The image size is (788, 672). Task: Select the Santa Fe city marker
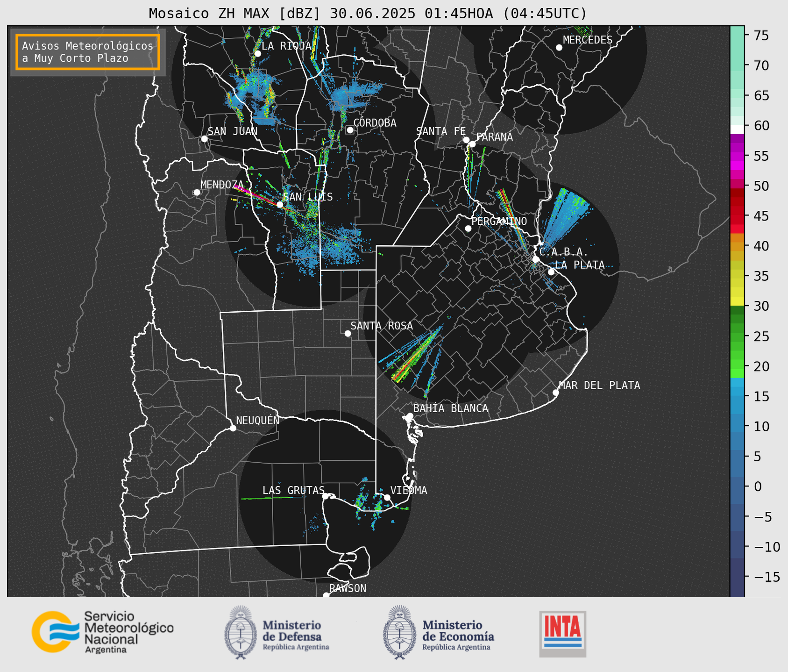(x=466, y=140)
